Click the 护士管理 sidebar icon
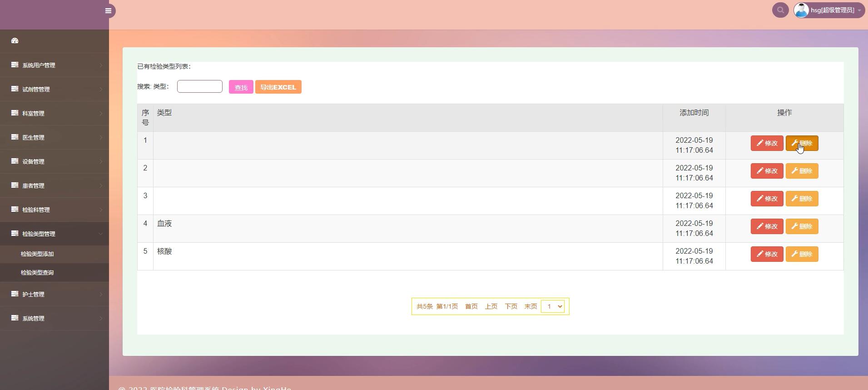 coord(15,294)
